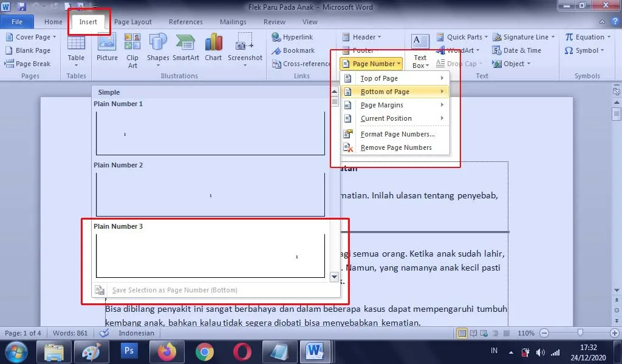The image size is (622, 364).
Task: Open Firefox from the taskbar
Action: 167,352
